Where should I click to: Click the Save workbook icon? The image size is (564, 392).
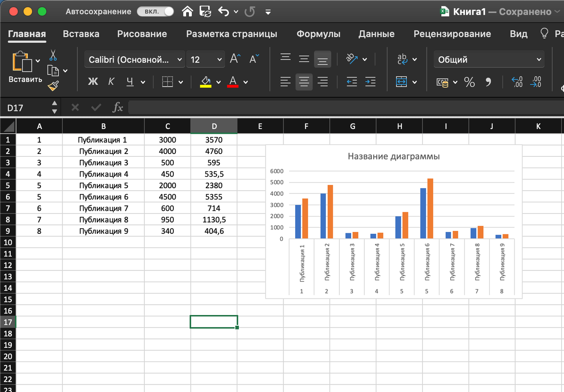(205, 12)
